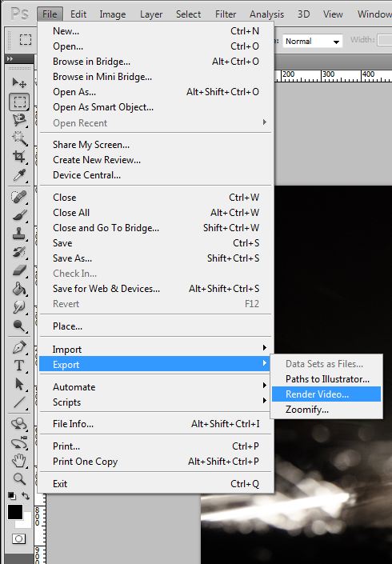Select the Clone Stamp tool
The image size is (392, 564).
[x=19, y=234]
